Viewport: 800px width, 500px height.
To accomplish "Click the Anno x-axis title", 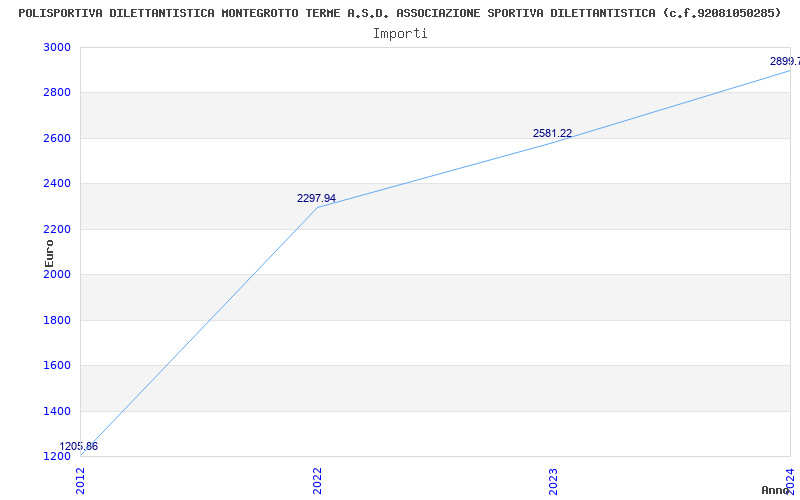I will (775, 490).
